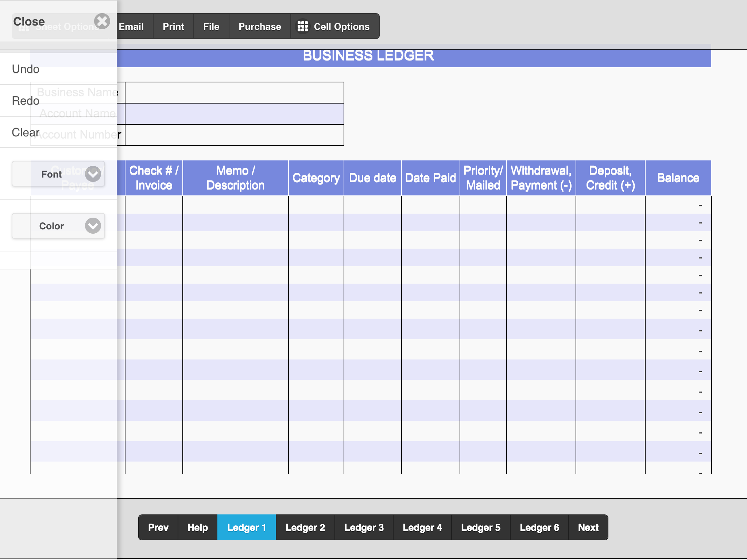Click first Due date cell

click(373, 205)
